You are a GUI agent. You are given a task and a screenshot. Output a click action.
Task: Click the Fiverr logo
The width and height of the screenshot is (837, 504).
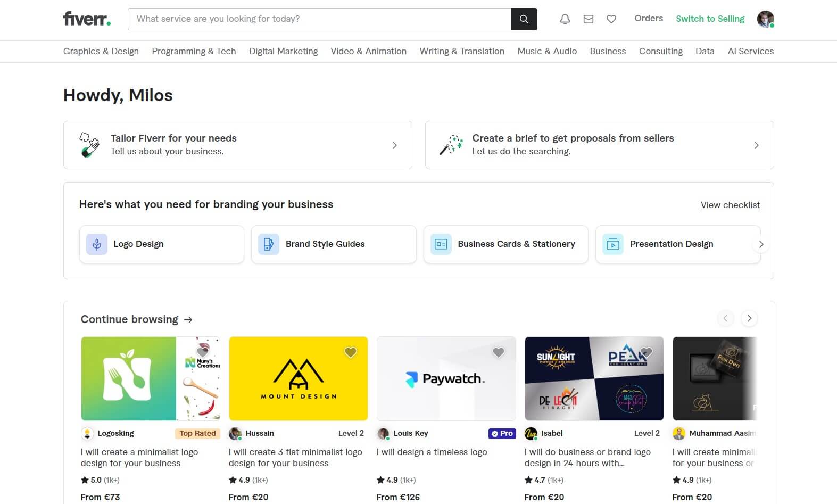(x=87, y=19)
